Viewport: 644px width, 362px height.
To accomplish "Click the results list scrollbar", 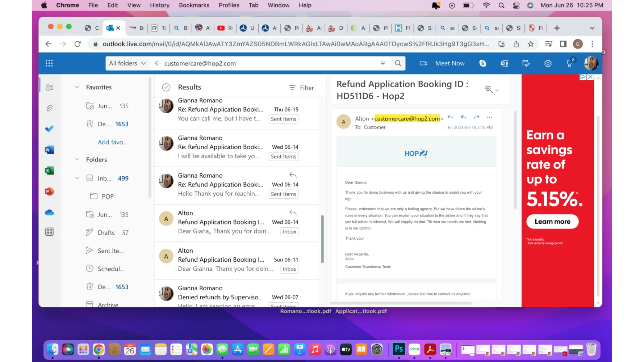I will [x=322, y=239].
